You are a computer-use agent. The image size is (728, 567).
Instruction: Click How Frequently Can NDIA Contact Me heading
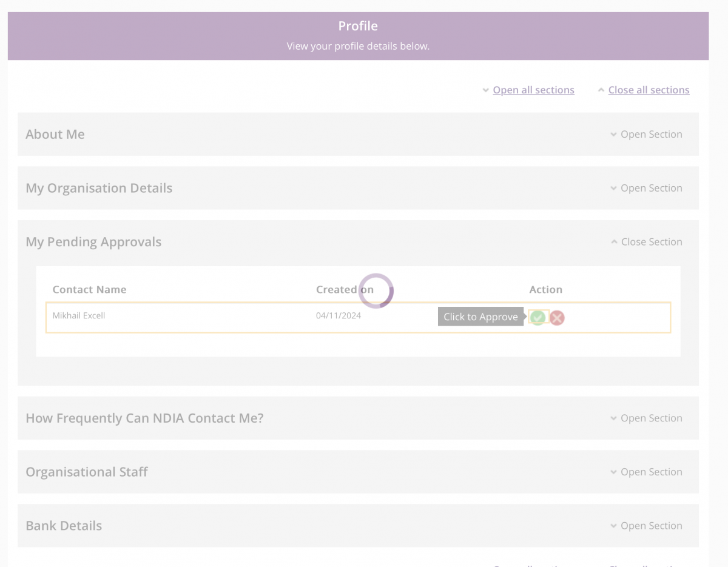(x=144, y=418)
